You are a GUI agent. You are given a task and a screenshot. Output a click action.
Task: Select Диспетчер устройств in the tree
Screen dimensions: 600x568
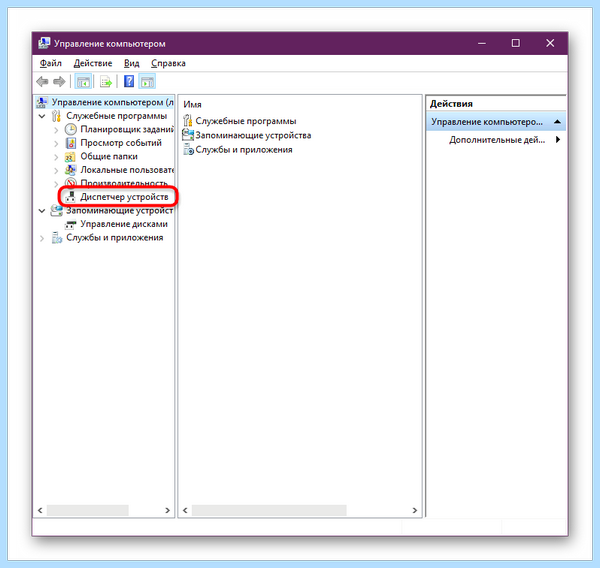(x=124, y=197)
